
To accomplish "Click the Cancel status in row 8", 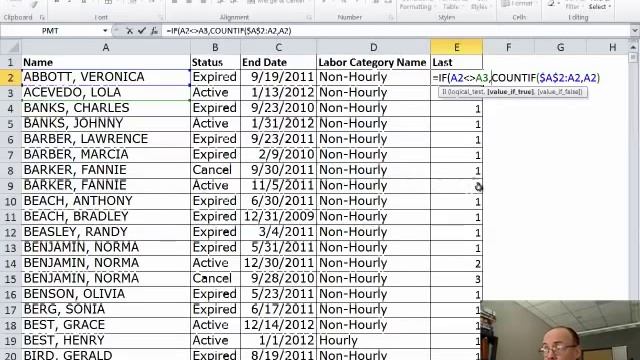I will coord(216,171).
